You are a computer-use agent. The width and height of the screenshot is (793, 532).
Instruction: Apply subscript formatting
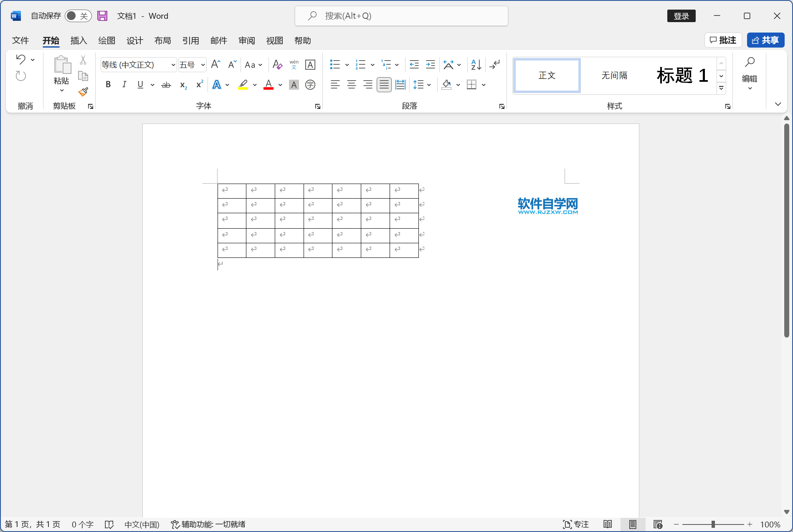click(x=182, y=85)
